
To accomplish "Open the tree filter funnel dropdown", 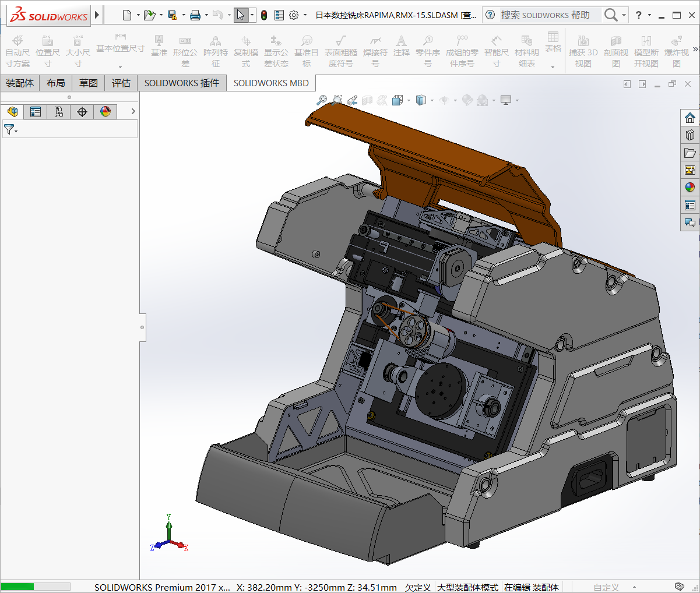I will click(x=10, y=129).
